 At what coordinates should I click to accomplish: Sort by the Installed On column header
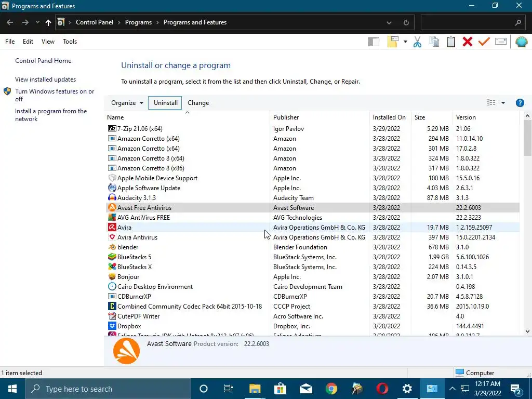(x=390, y=117)
